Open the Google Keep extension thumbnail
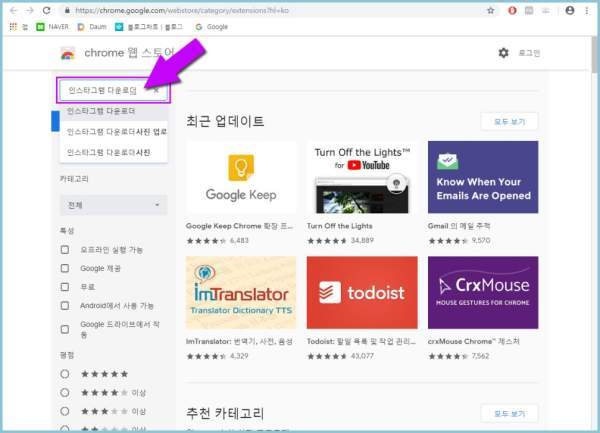 [241, 177]
